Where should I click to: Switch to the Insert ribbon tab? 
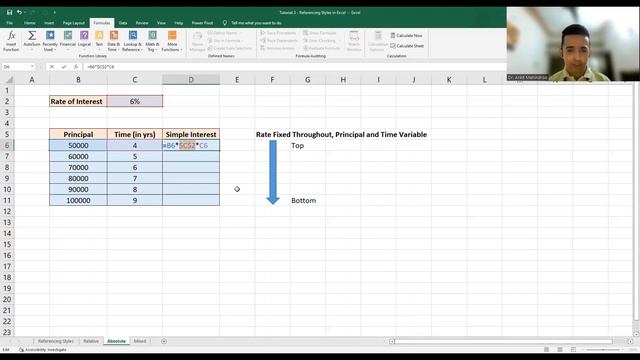pyautogui.click(x=49, y=23)
